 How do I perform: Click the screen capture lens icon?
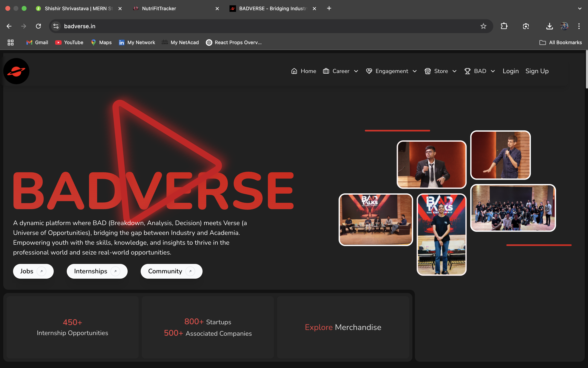point(526,26)
